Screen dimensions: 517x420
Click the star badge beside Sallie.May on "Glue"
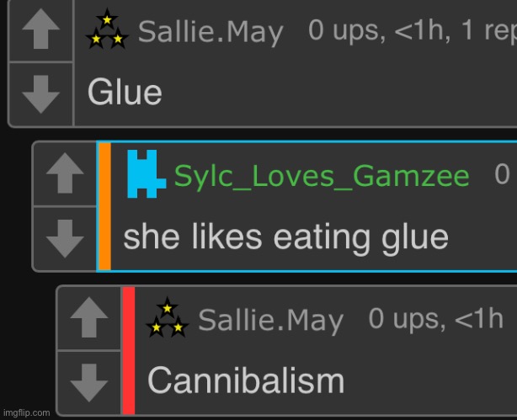[x=107, y=32]
